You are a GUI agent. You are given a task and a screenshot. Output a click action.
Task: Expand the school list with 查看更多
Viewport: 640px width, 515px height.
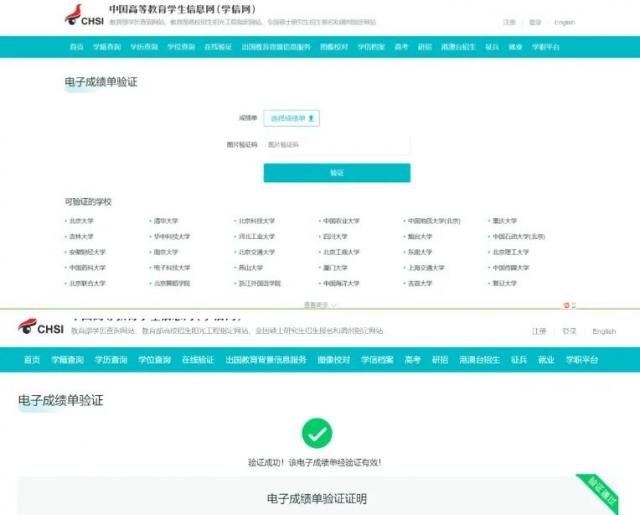point(319,304)
